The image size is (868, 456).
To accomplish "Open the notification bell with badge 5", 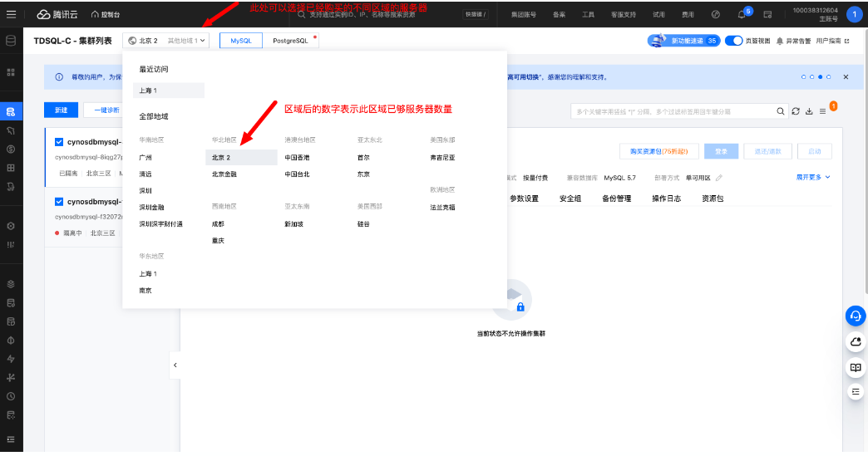I will [742, 14].
